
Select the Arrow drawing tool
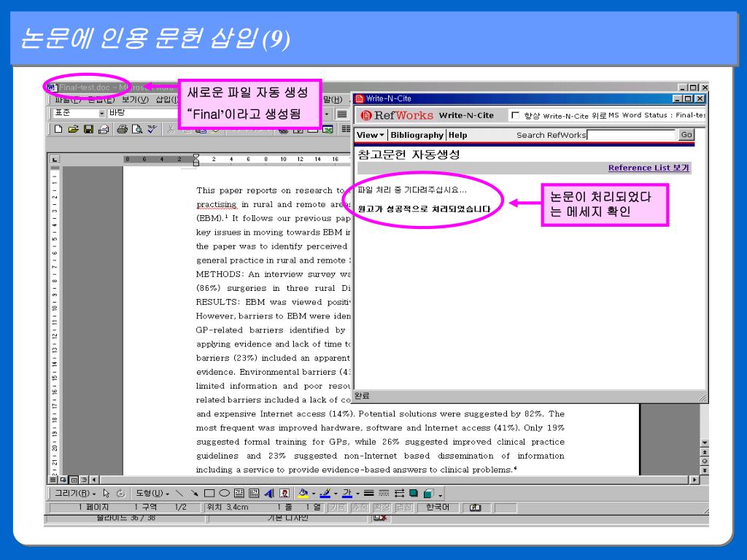(194, 494)
